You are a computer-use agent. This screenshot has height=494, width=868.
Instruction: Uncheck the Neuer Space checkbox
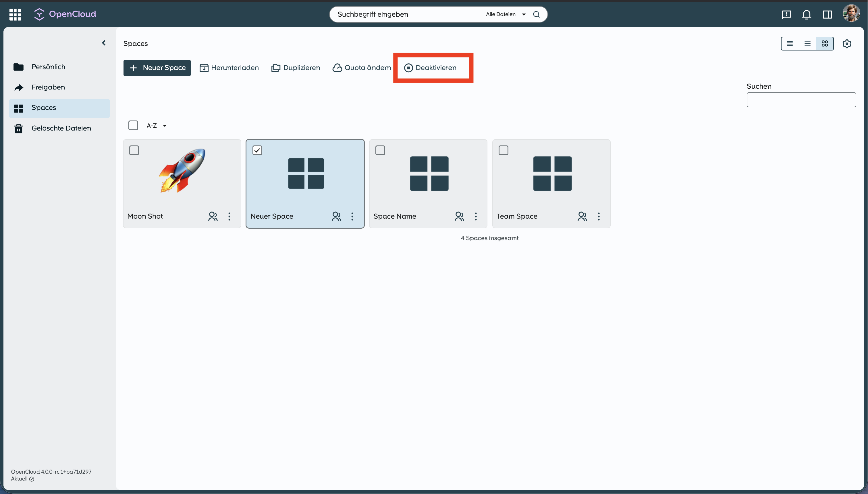coord(257,150)
